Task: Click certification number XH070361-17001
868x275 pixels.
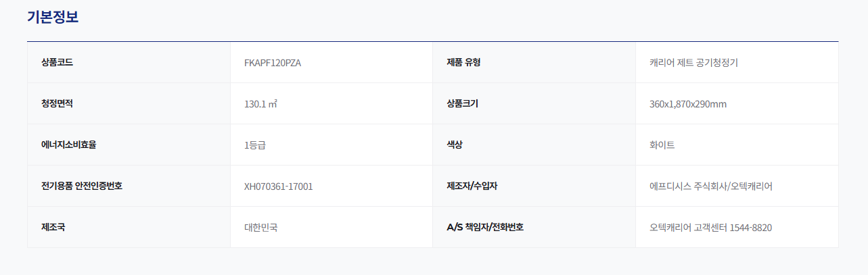Action: coord(279,186)
